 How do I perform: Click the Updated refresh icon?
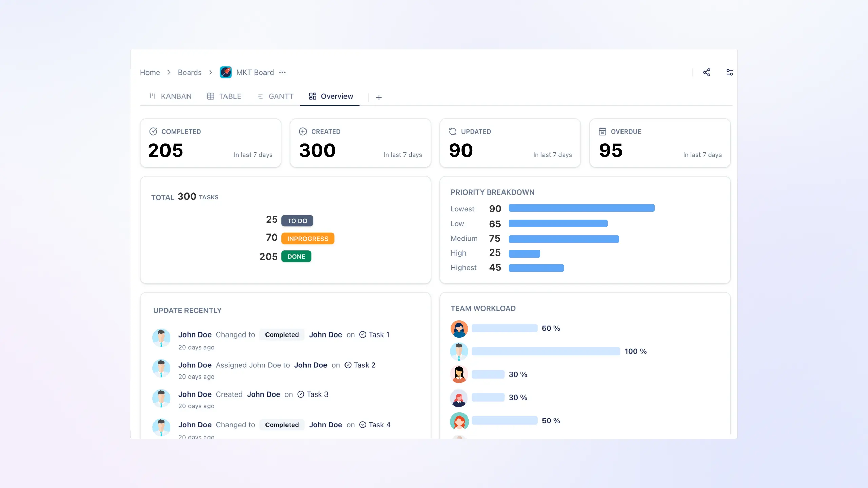click(453, 131)
